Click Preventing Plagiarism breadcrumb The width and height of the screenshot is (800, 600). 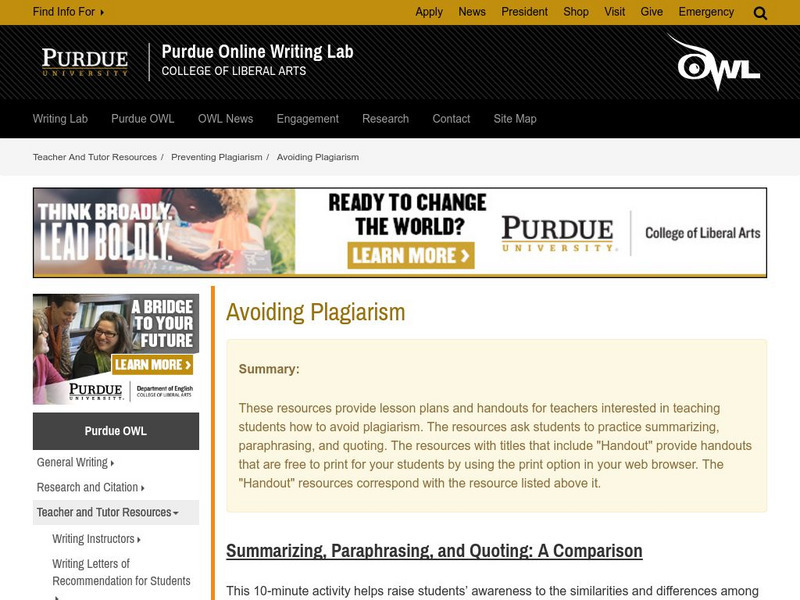217,157
